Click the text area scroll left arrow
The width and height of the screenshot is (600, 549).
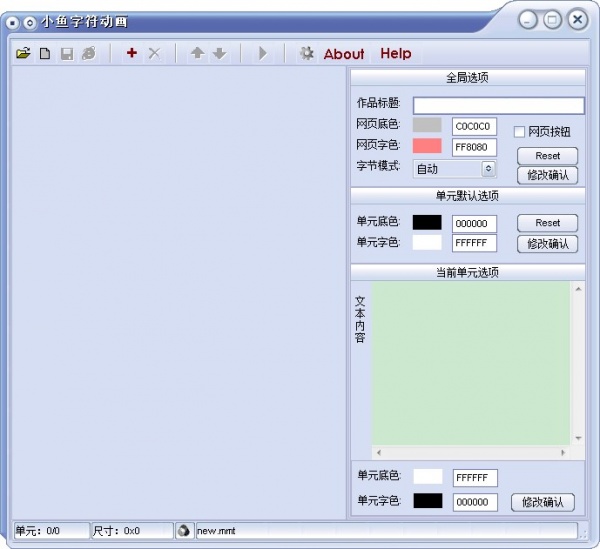click(379, 453)
